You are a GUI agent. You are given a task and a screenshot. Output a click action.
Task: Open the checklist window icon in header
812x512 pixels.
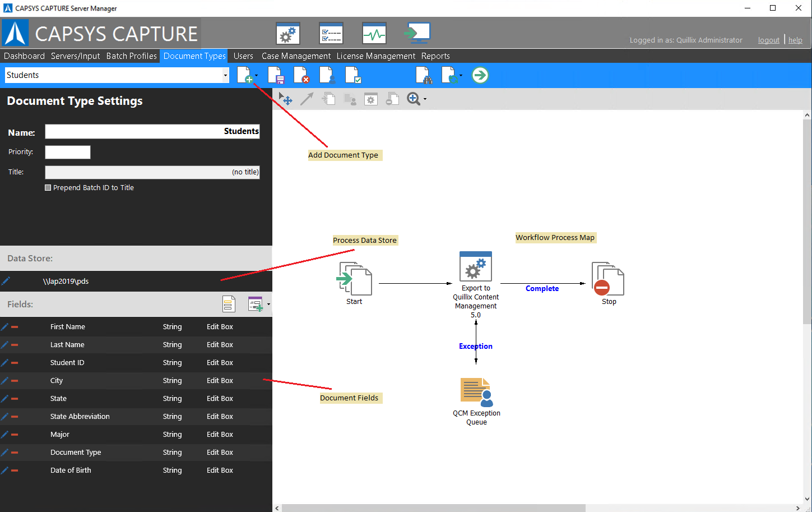coord(331,34)
